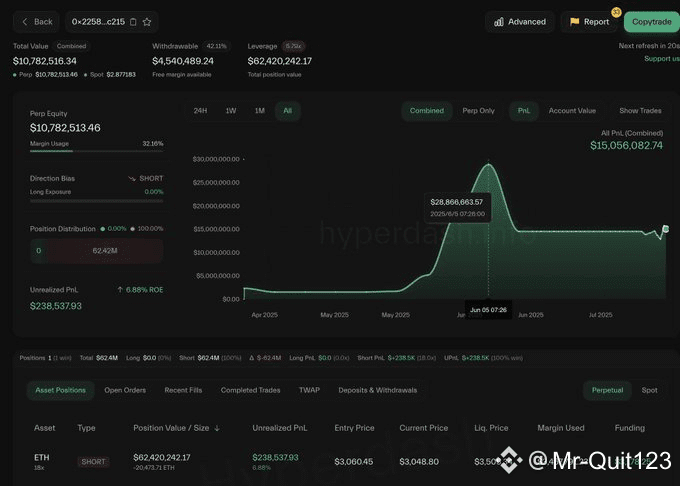Click the Back arrow button

(37, 21)
